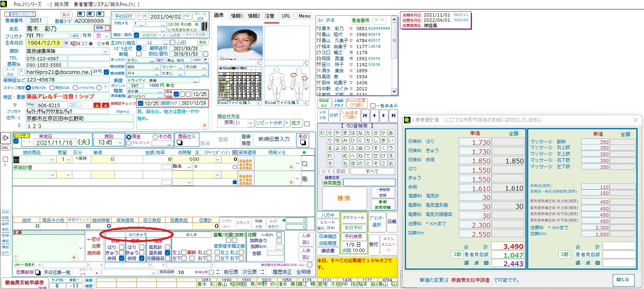Click the play-arrow icon left of 来院日

point(6,138)
